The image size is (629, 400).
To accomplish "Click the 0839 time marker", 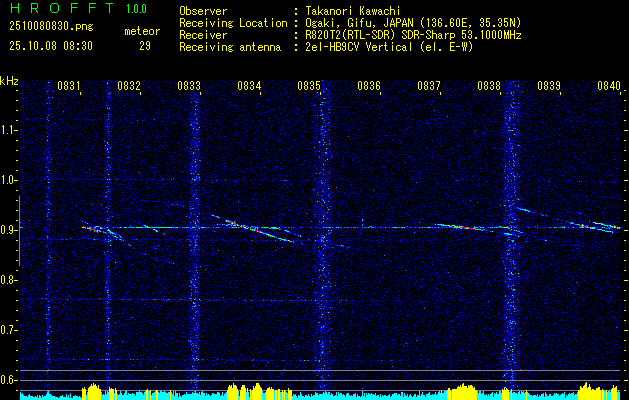I will point(549,86).
